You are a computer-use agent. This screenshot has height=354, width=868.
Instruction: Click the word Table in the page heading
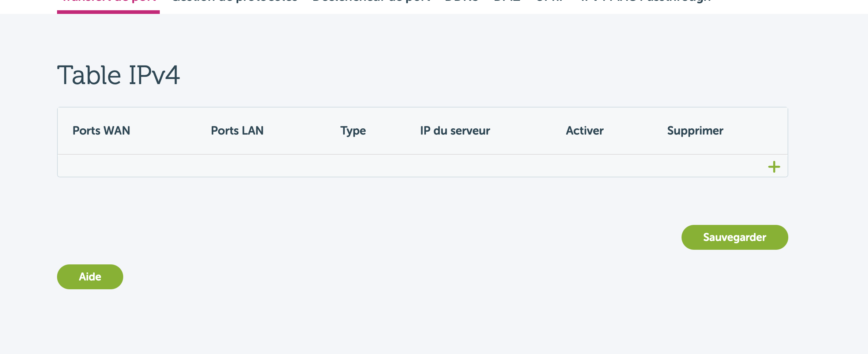coord(89,75)
